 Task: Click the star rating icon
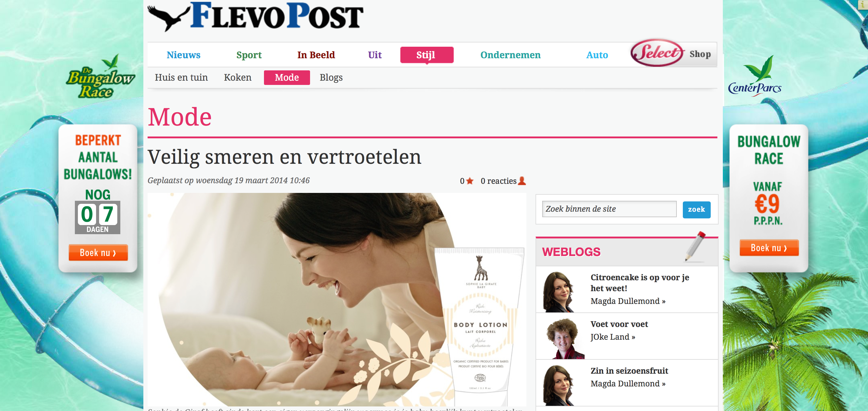click(470, 181)
